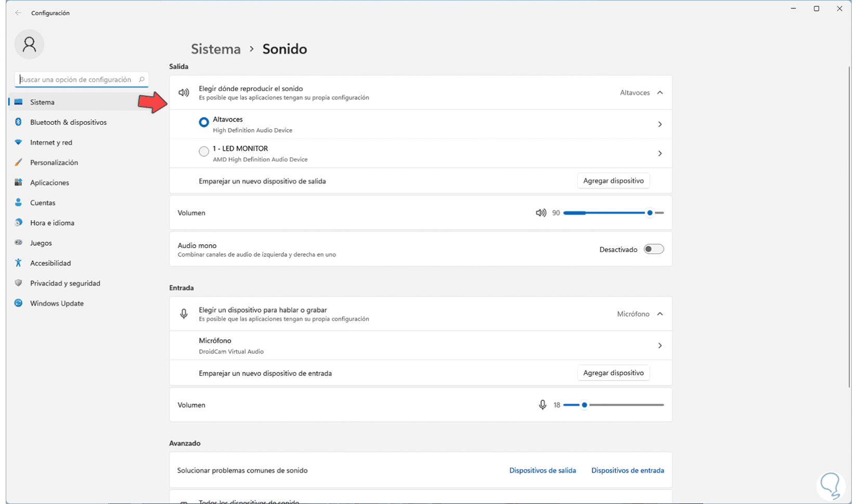Open Windows Update section
The width and height of the screenshot is (858, 504).
tap(57, 303)
